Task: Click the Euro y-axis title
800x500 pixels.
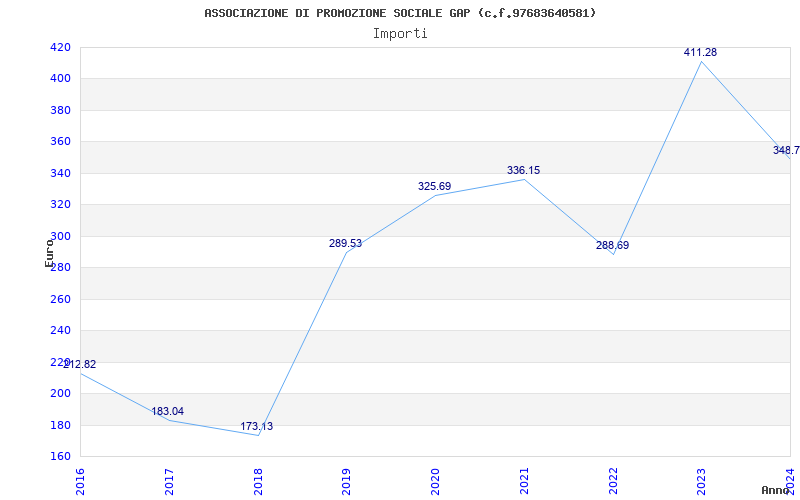Action: click(x=49, y=253)
